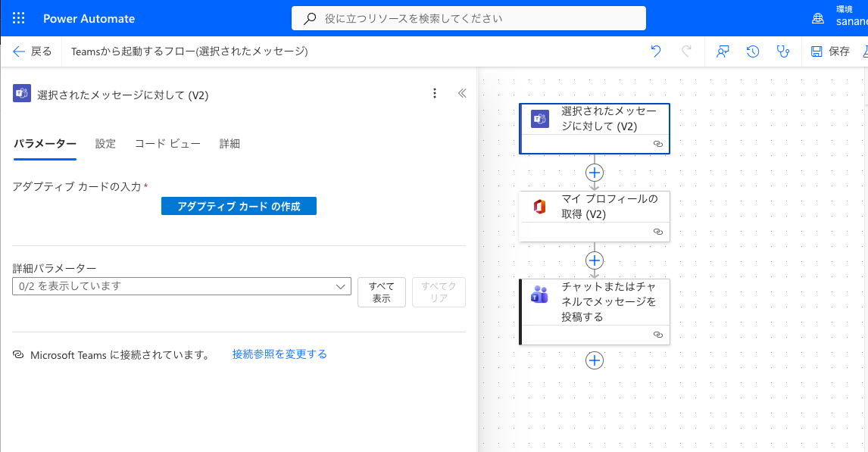This screenshot has height=452, width=868.
Task: Collapse the panel with double chevron
Action: tap(462, 93)
